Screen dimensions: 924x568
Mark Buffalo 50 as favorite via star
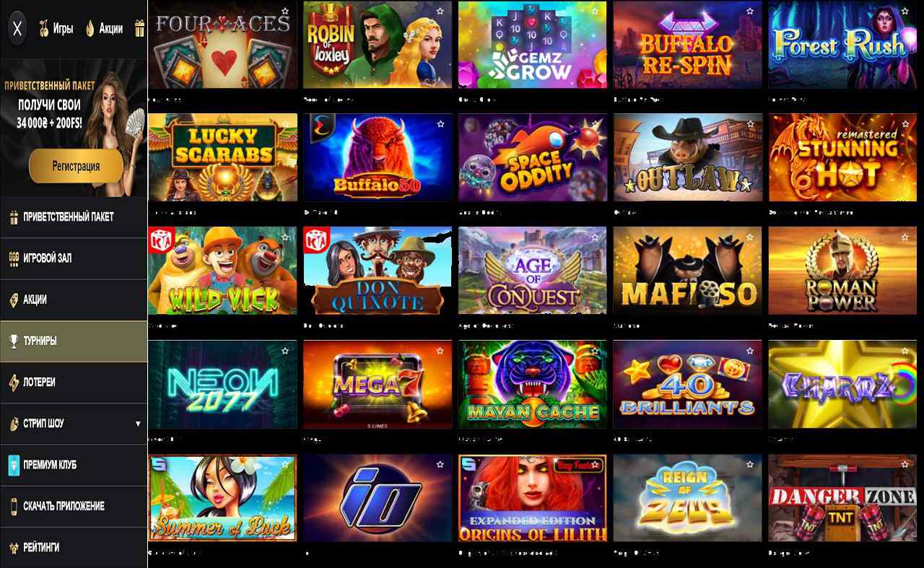pos(440,124)
